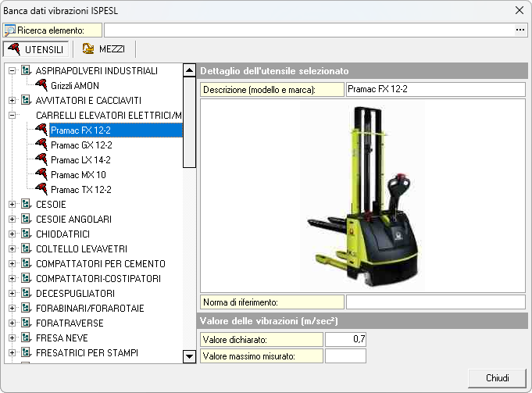Switch to the MEZZI tab
This screenshot has width=532, height=393.
pyautogui.click(x=104, y=49)
